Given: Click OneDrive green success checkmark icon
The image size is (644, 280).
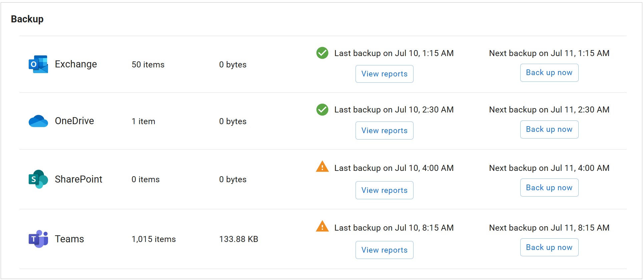Looking at the screenshot, I should point(322,109).
